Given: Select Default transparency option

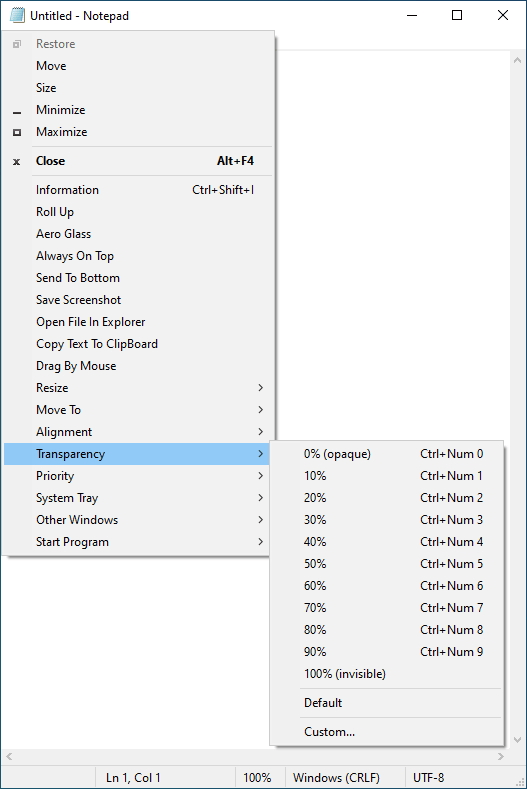Looking at the screenshot, I should [x=387, y=703].
